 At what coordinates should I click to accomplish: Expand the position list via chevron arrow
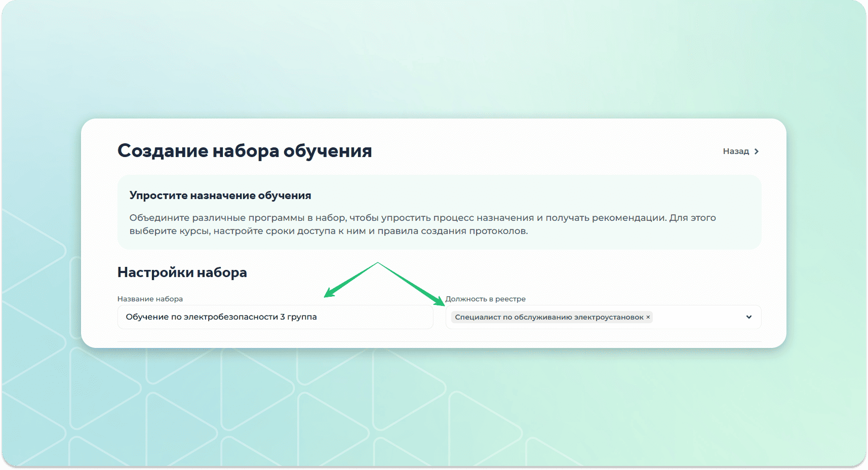pyautogui.click(x=749, y=317)
